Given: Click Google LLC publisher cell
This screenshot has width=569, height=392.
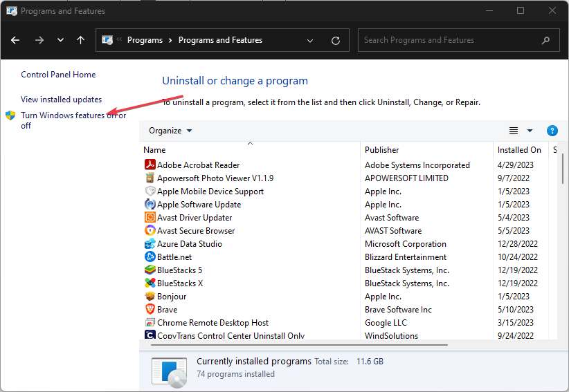Looking at the screenshot, I should 386,322.
